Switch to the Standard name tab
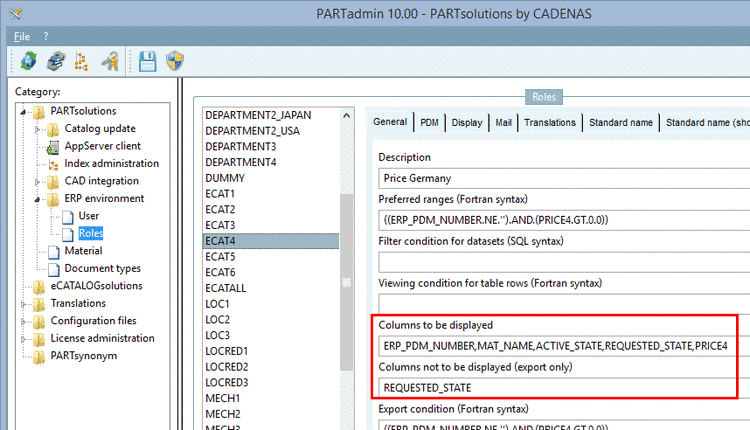The height and width of the screenshot is (430, 750). coord(620,122)
